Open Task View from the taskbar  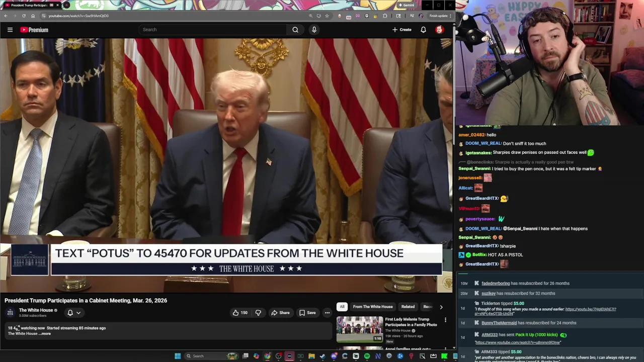pyautogui.click(x=245, y=356)
